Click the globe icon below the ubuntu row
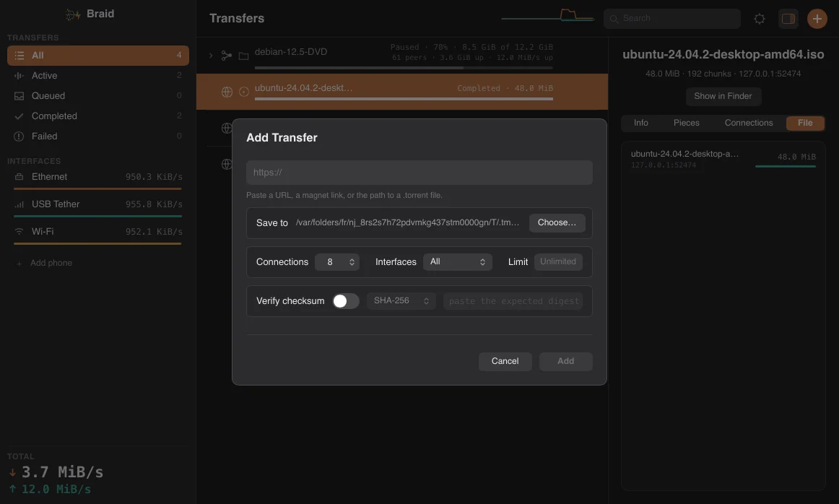The height and width of the screenshot is (504, 839). (227, 129)
